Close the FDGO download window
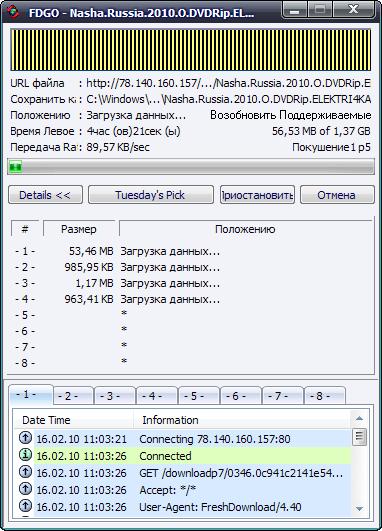Image resolution: width=382 pixels, height=531 pixels. (x=354, y=10)
